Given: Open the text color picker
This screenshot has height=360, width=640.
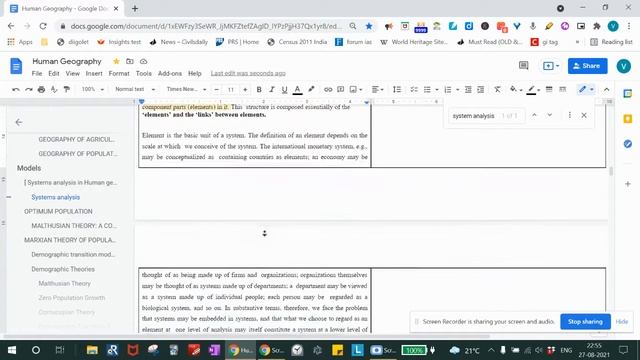Looking at the screenshot, I should coord(298,89).
